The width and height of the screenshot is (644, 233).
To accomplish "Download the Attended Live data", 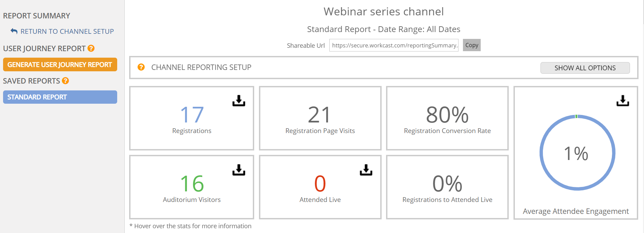I will click(x=366, y=170).
